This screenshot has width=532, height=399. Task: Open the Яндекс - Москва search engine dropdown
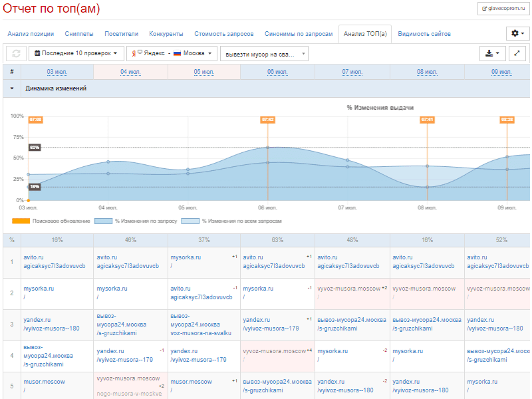click(x=172, y=54)
